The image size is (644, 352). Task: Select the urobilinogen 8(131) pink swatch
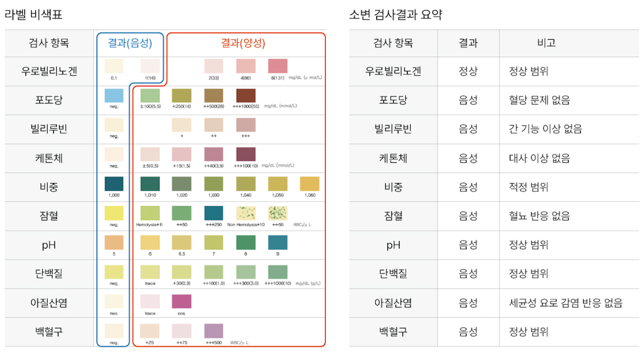278,66
